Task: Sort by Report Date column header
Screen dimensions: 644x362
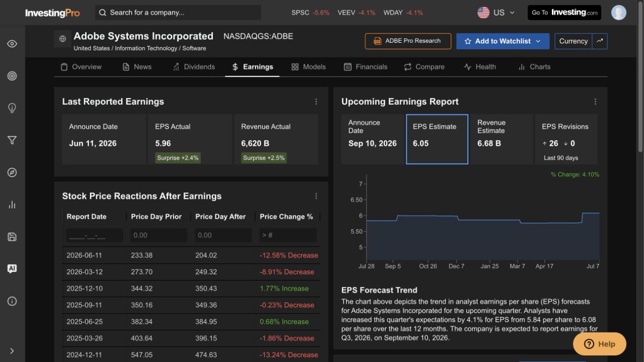Action: pos(87,217)
